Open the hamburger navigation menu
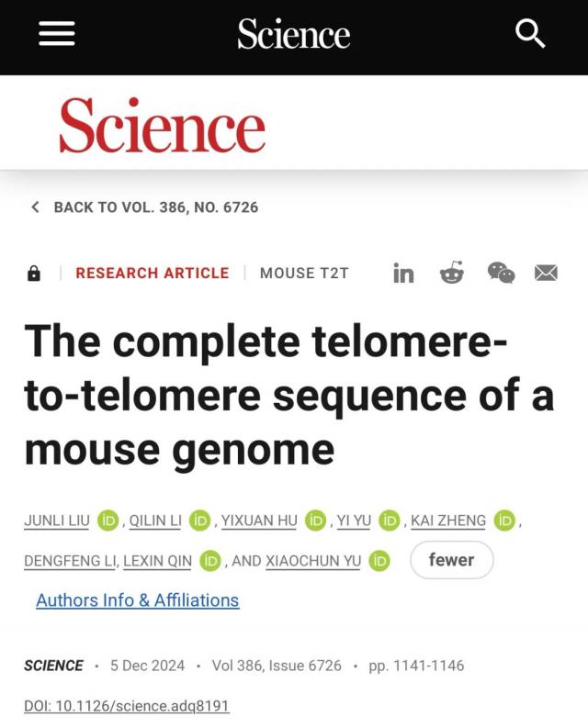This screenshot has height=728, width=588. pos(56,35)
